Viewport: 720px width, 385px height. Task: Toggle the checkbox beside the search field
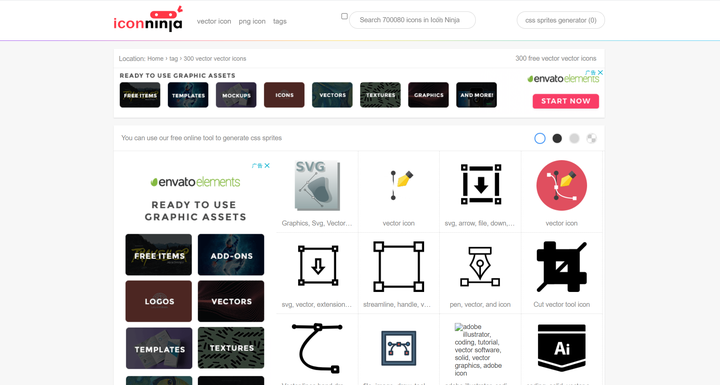pos(344,16)
